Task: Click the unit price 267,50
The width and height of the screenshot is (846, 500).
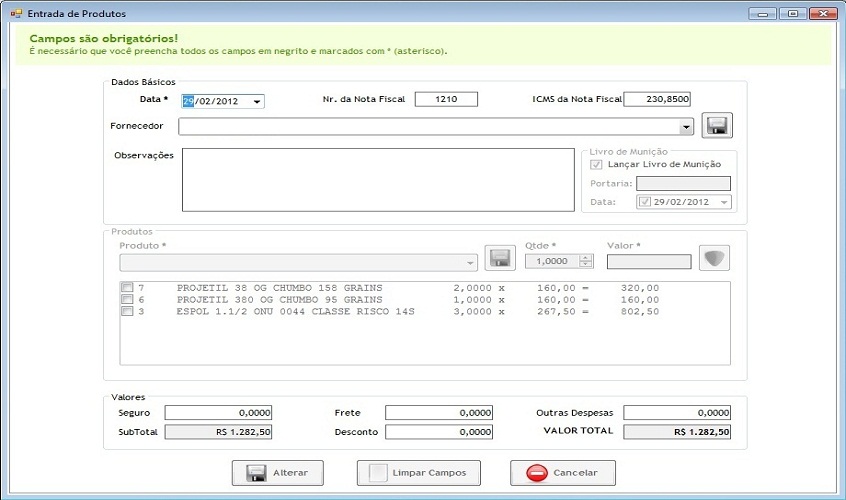Action: coord(556,311)
